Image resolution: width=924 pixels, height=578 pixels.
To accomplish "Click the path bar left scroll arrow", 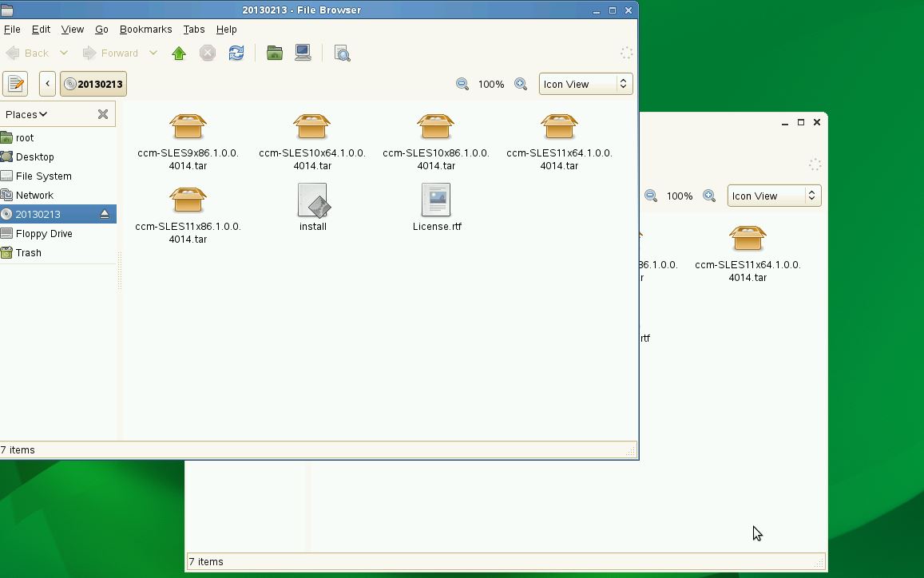I will point(48,84).
